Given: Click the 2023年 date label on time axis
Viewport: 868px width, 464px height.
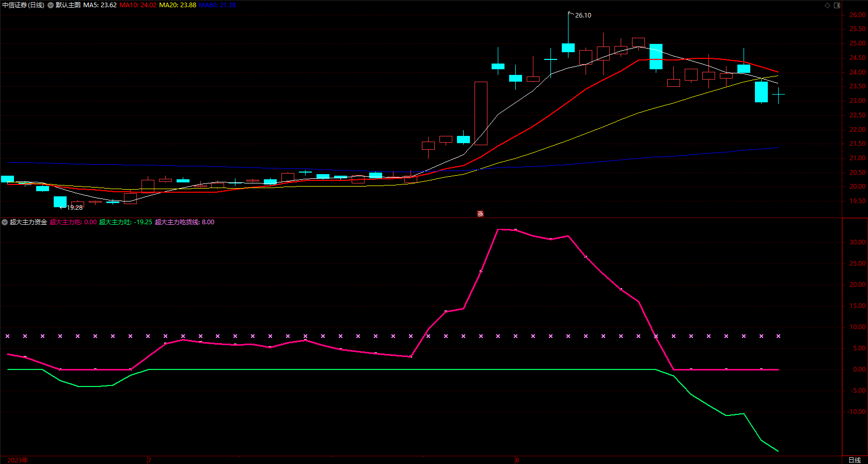Looking at the screenshot, I should tap(18, 460).
